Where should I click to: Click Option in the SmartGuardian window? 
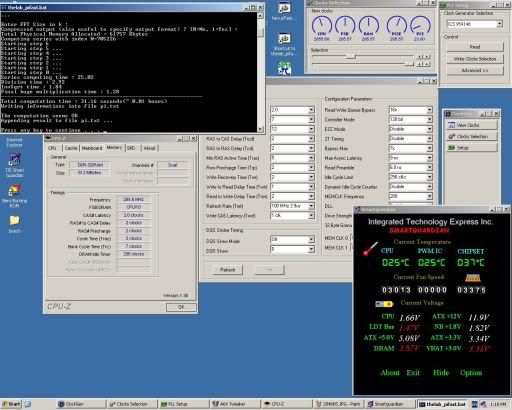tap(471, 373)
